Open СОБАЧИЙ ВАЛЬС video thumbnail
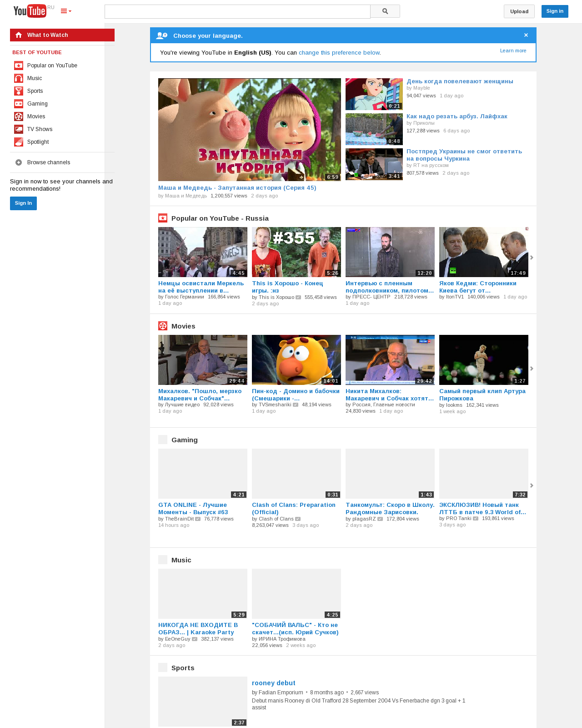 point(296,594)
